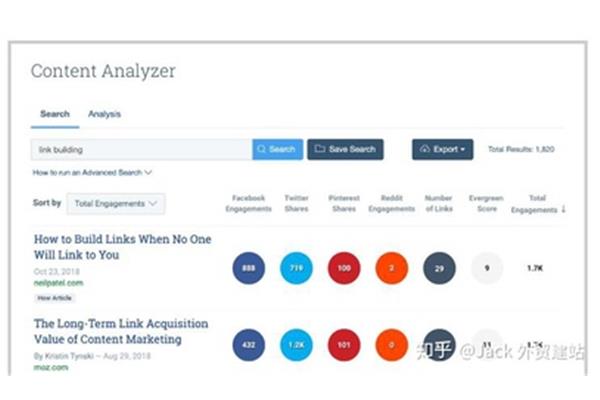
Task: Open the Total Engagements sort dropdown
Action: point(116,204)
